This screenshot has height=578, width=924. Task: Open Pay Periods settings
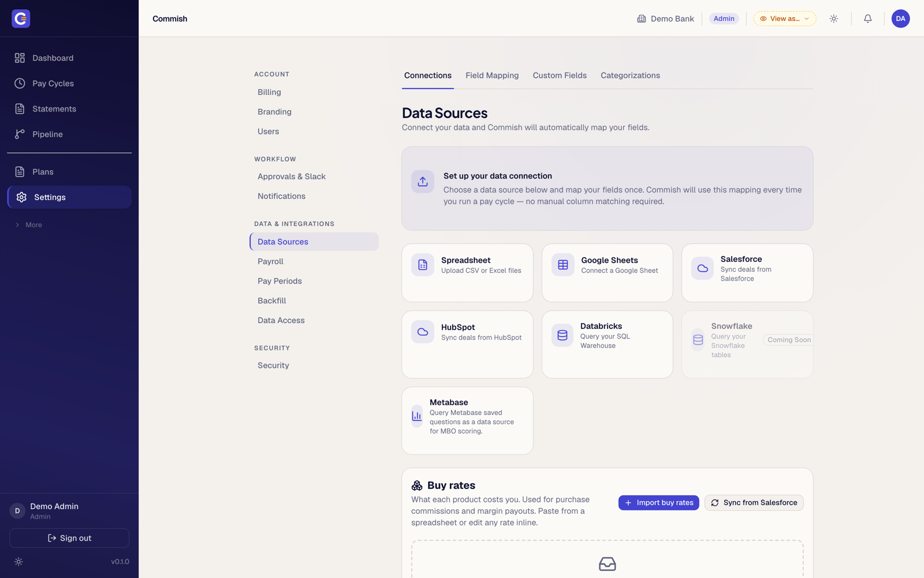[314, 281]
